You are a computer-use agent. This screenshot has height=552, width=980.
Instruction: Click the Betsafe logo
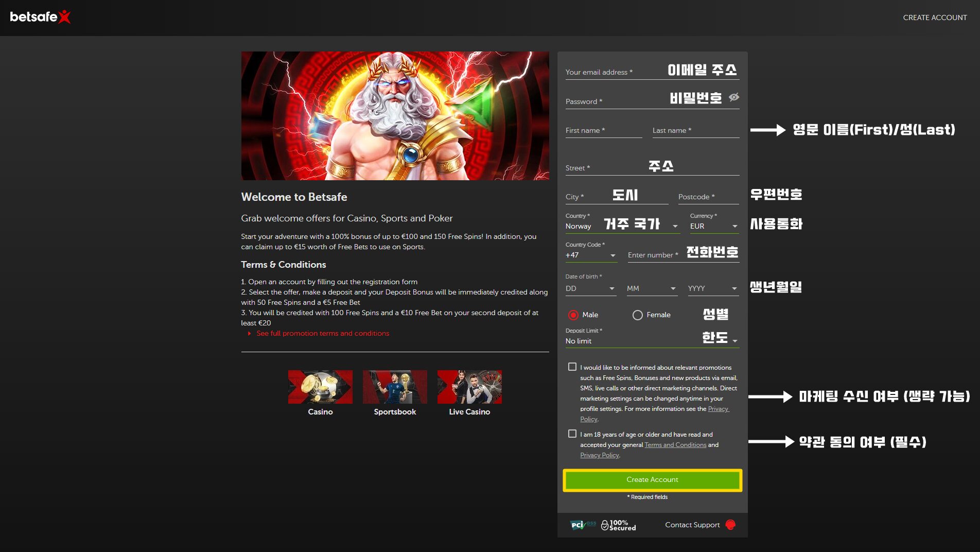click(x=40, y=17)
